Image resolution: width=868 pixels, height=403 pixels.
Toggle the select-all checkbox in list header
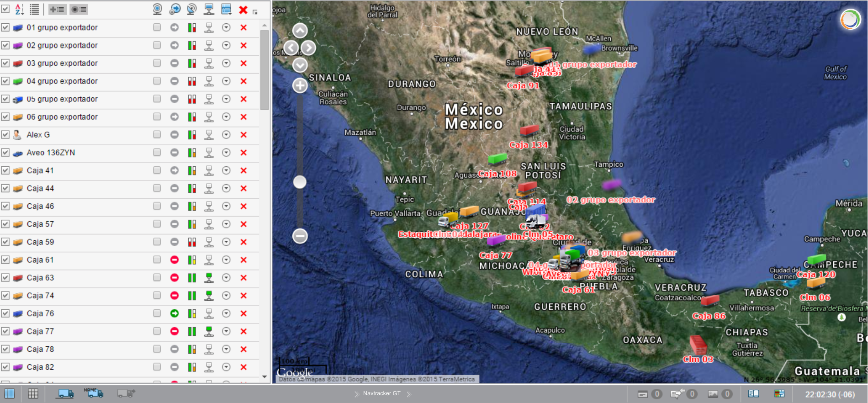click(5, 9)
